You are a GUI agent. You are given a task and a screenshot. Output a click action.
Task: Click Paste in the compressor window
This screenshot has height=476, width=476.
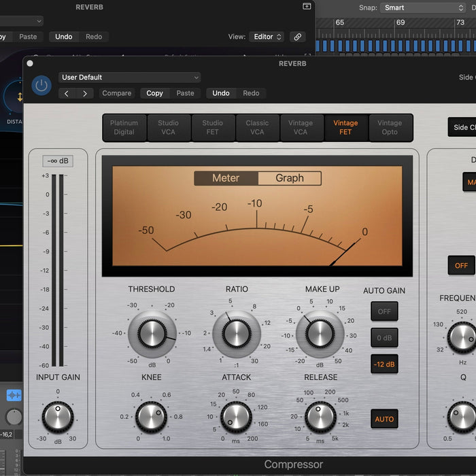tap(185, 93)
